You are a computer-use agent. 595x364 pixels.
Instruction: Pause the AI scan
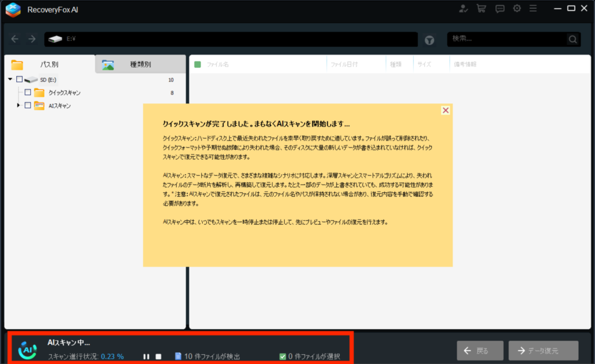[146, 356]
